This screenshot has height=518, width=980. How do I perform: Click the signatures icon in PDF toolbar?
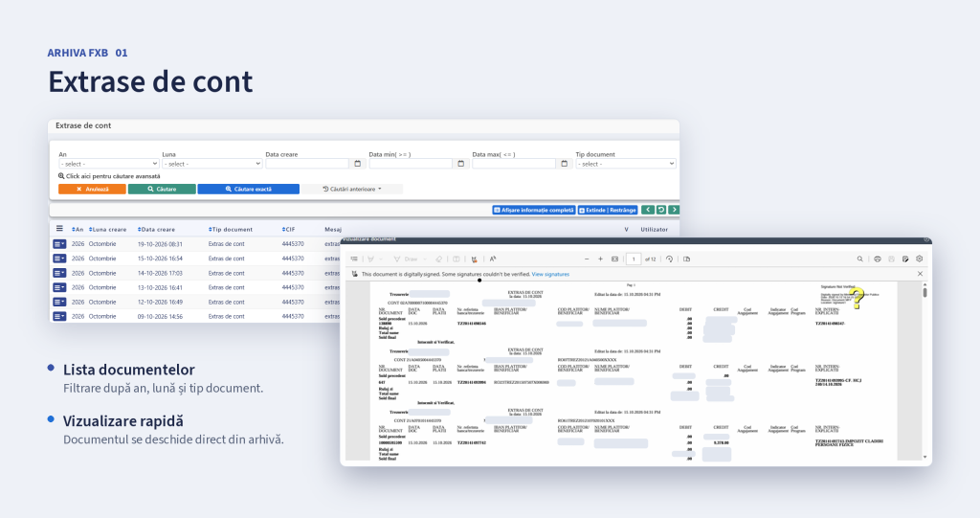474,259
